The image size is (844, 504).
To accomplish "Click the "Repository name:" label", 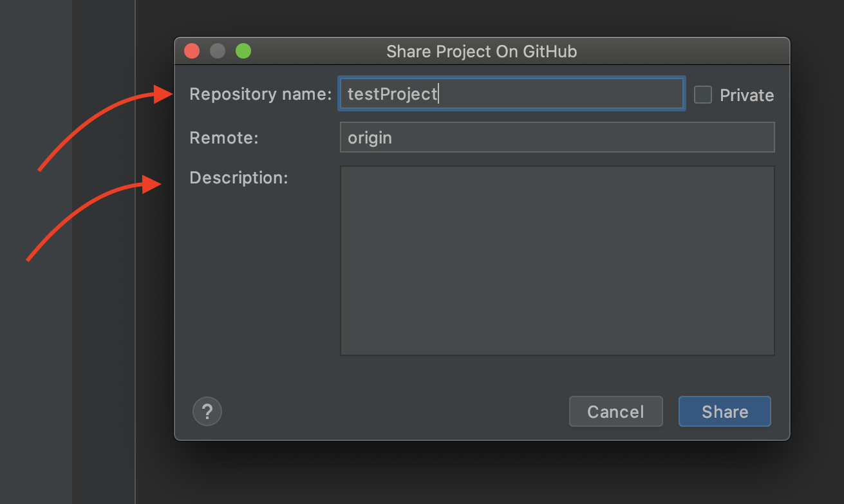I will (260, 95).
